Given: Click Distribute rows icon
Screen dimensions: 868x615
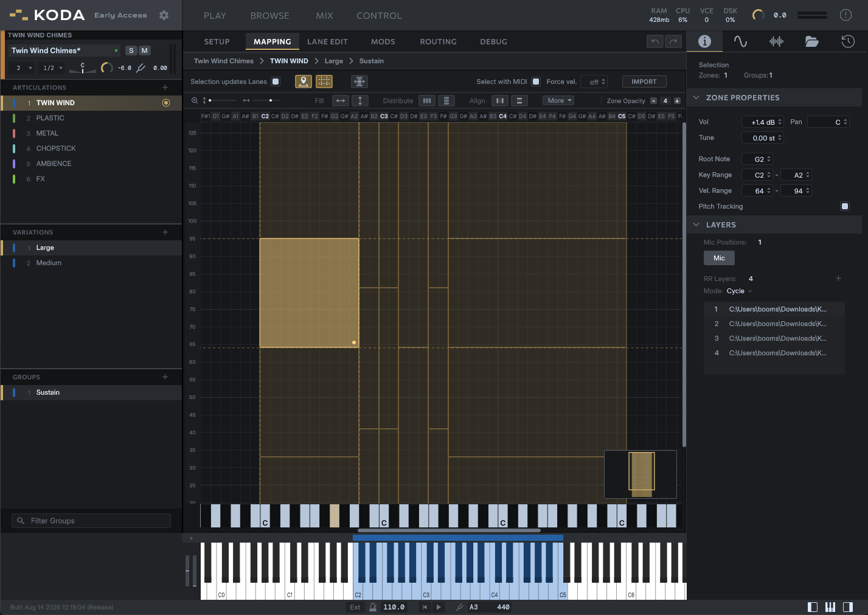Looking at the screenshot, I should click(x=446, y=101).
